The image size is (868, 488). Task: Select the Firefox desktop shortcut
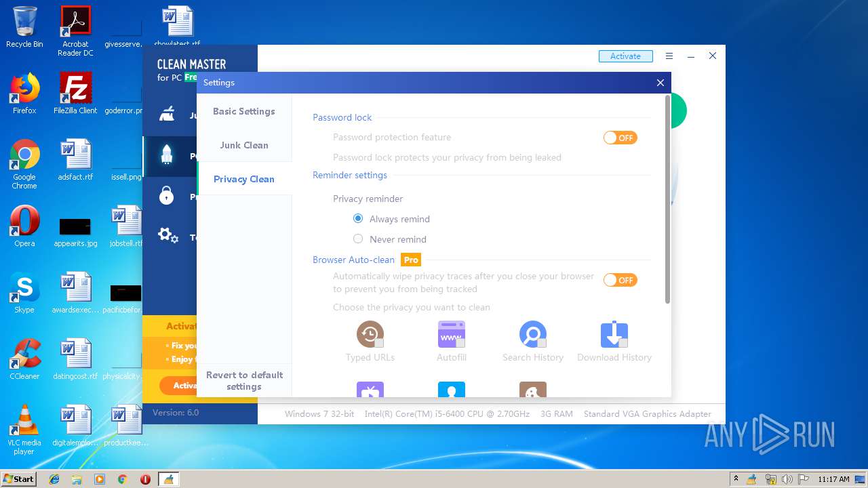point(24,94)
